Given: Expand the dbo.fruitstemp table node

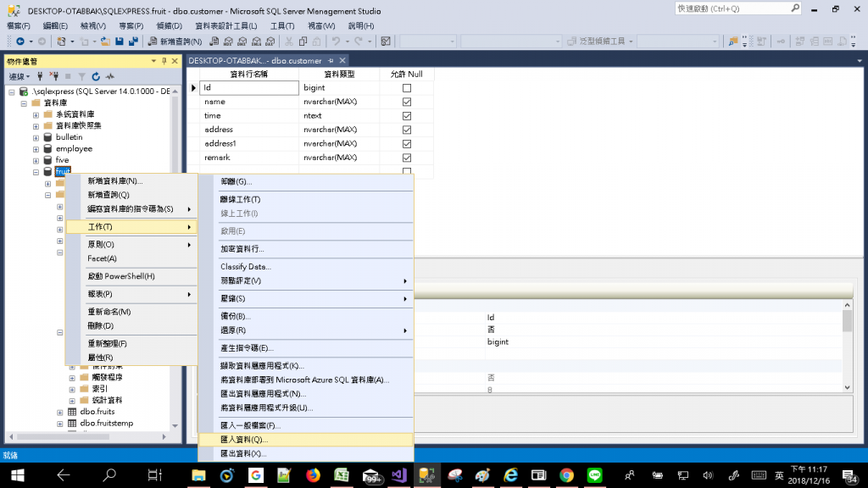Looking at the screenshot, I should point(60,424).
